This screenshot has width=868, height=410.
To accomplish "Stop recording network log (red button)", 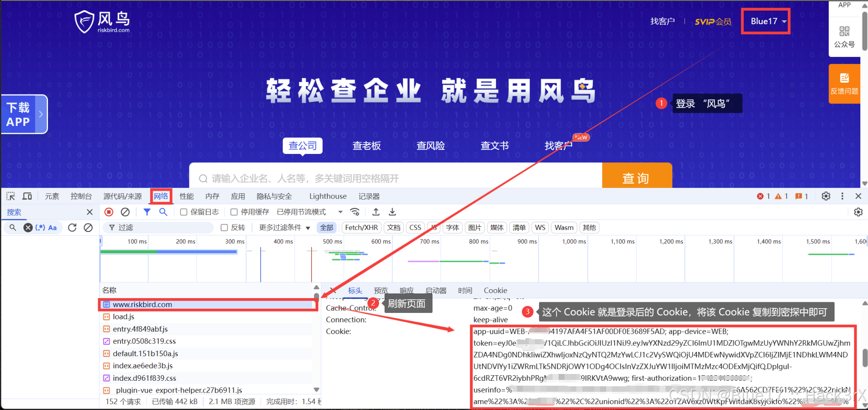I will tap(109, 212).
